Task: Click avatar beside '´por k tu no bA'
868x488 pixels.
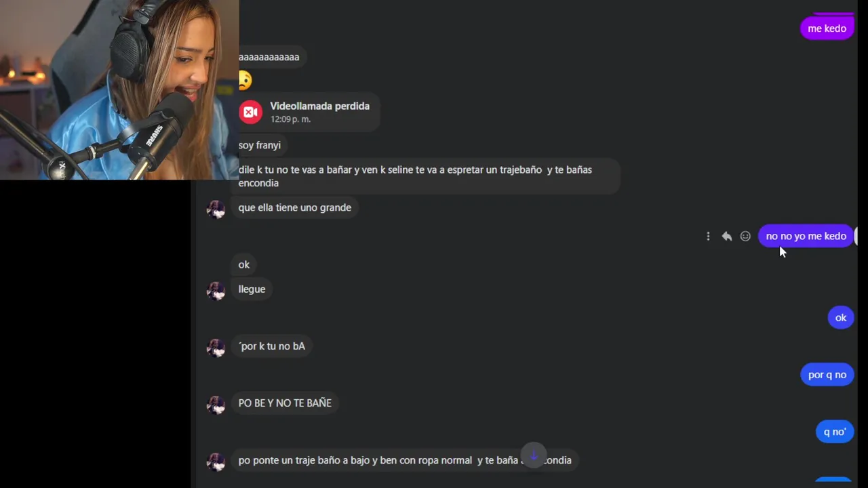Action: coord(216,347)
